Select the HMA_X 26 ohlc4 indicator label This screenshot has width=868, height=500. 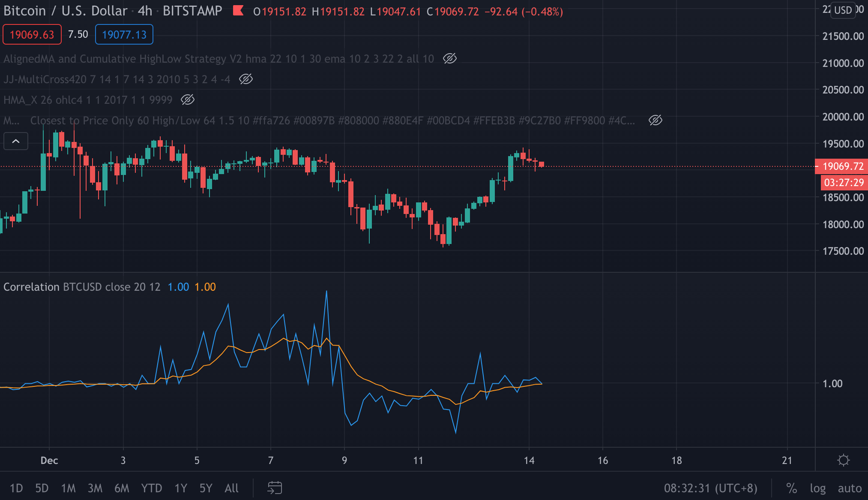[88, 100]
